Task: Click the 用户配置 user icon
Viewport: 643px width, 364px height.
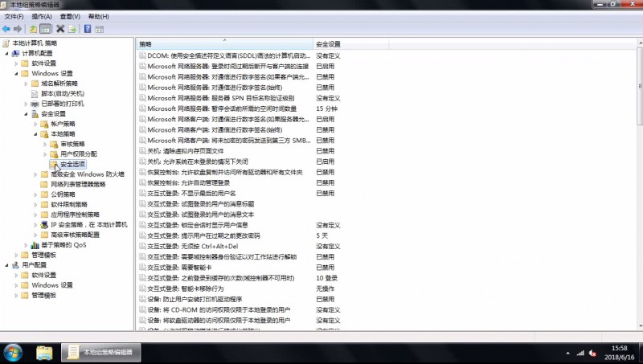Action: point(15,265)
